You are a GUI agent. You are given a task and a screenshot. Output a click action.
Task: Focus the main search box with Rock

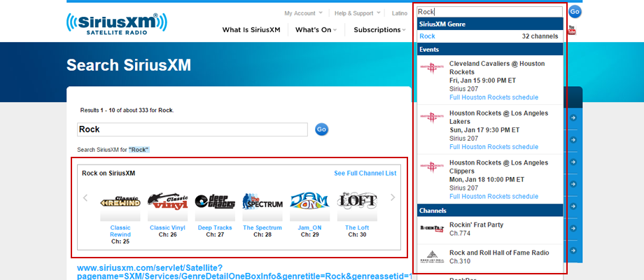pyautogui.click(x=192, y=129)
